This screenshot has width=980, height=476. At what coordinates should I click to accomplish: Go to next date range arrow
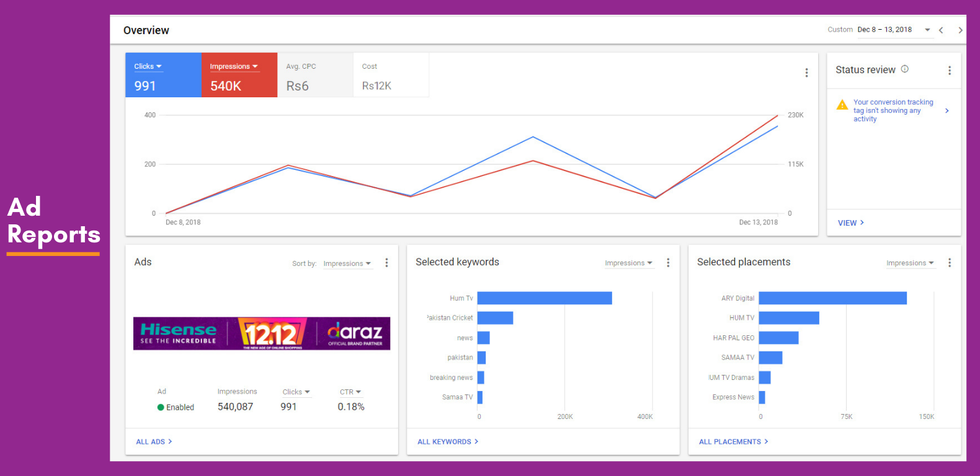click(x=960, y=30)
